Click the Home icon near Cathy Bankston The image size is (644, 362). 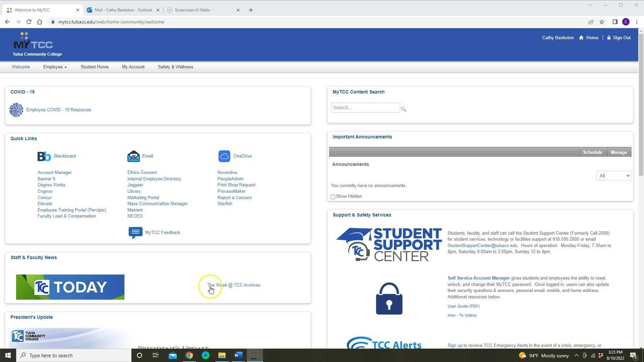click(x=581, y=38)
